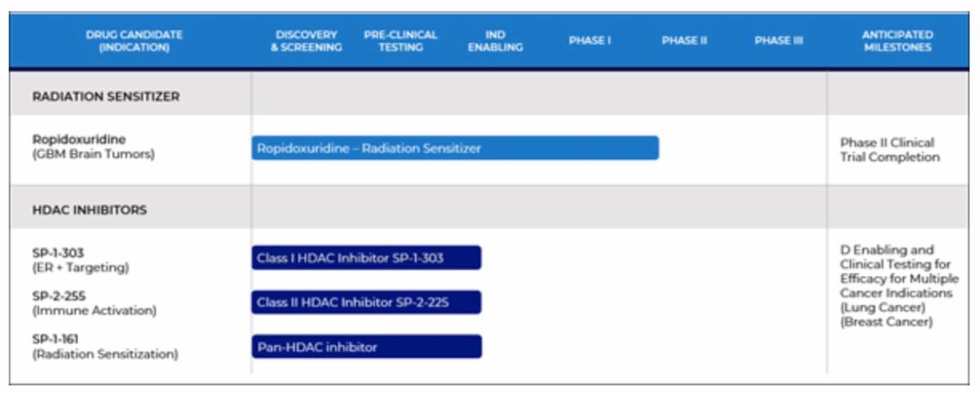Select the SP-2-255 (Immune Activation) row label
The width and height of the screenshot is (980, 395).
[x=94, y=303]
